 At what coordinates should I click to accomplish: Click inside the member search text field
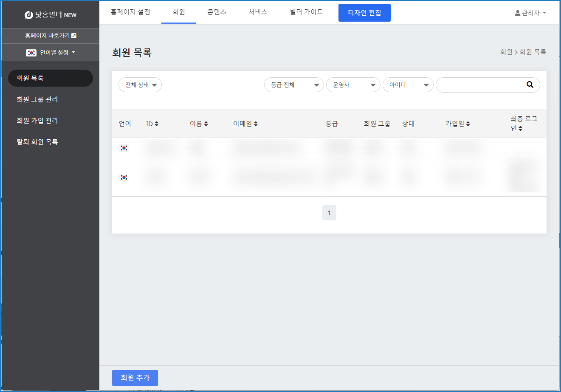[x=480, y=85]
